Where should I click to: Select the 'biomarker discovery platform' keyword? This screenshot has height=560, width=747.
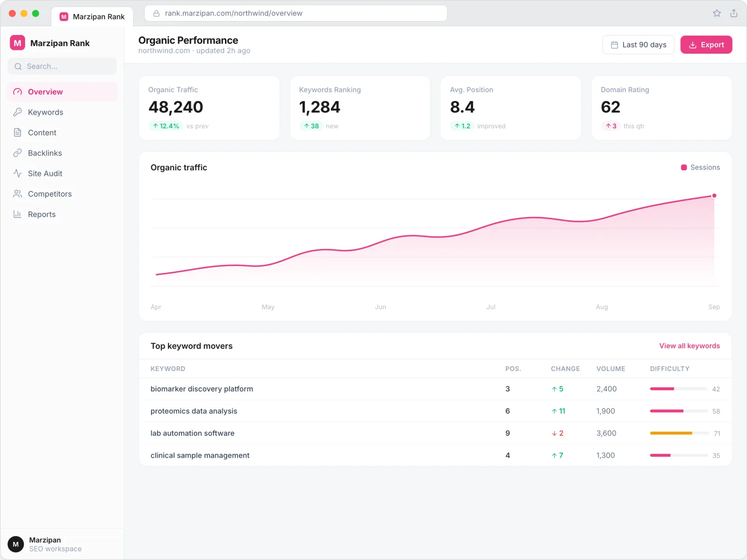(202, 389)
